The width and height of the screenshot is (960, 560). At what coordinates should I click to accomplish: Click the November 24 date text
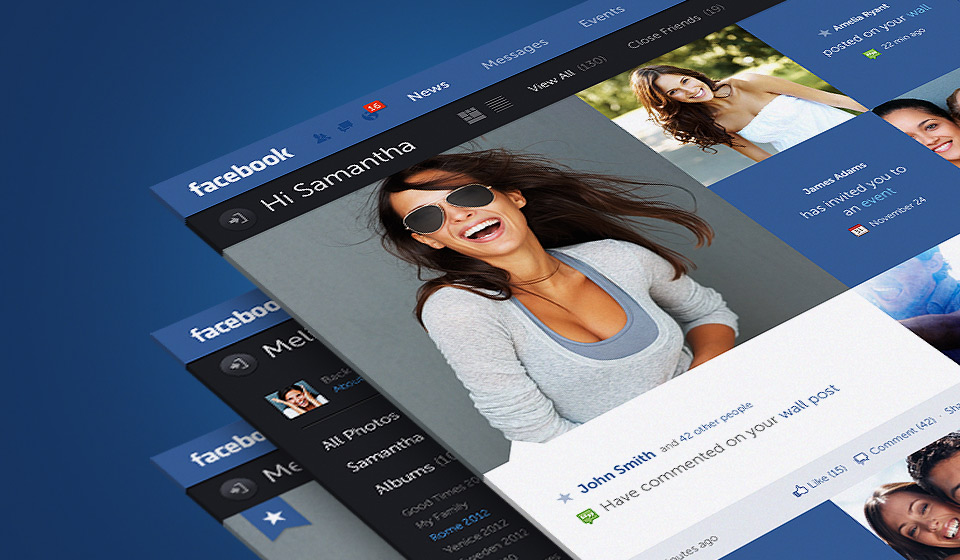(x=898, y=212)
